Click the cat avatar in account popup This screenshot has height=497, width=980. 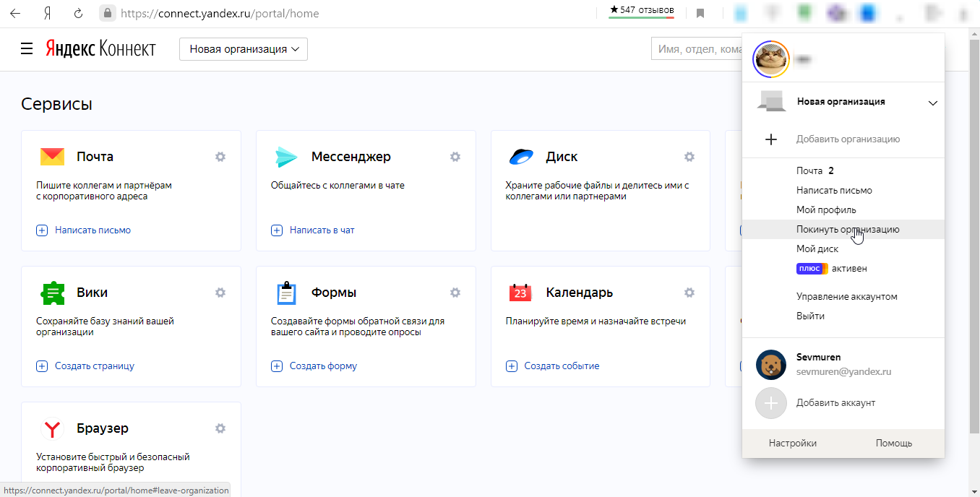pyautogui.click(x=770, y=59)
